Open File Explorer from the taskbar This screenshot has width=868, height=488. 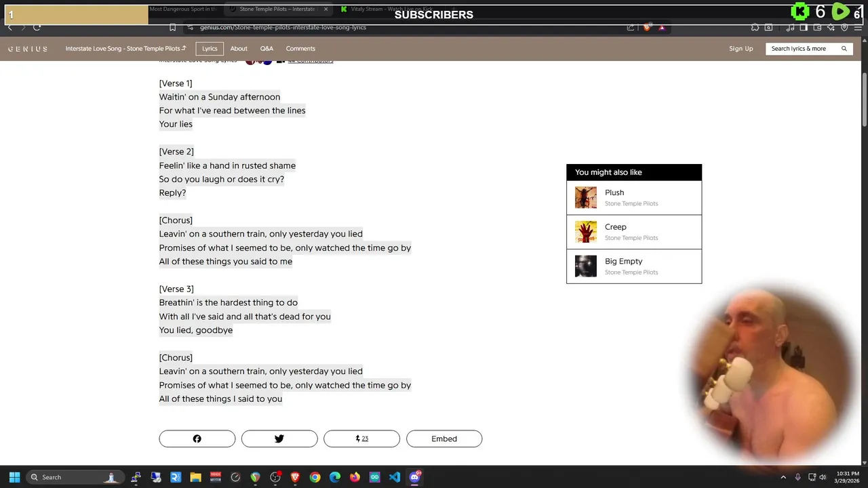point(195,477)
